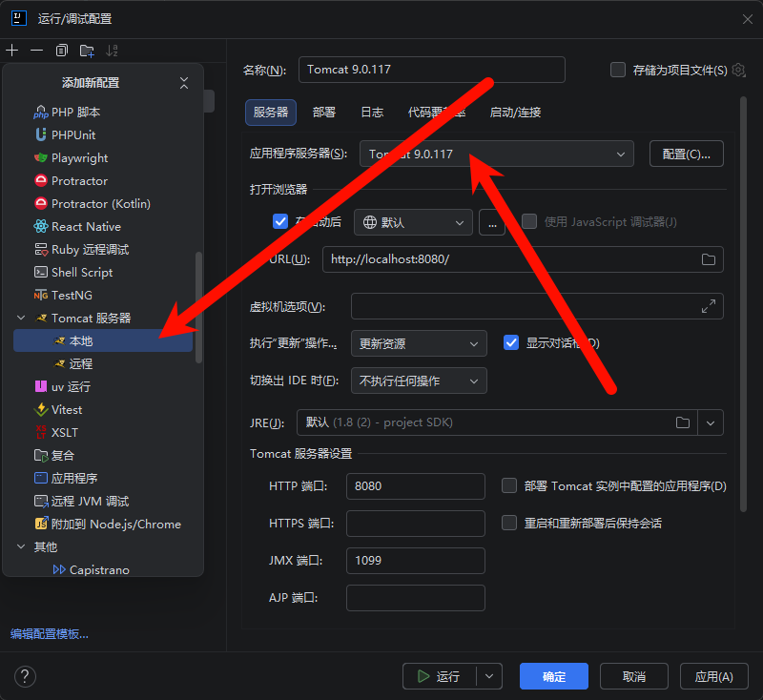
Task: Select the Vitest configuration type
Action: pos(103,409)
